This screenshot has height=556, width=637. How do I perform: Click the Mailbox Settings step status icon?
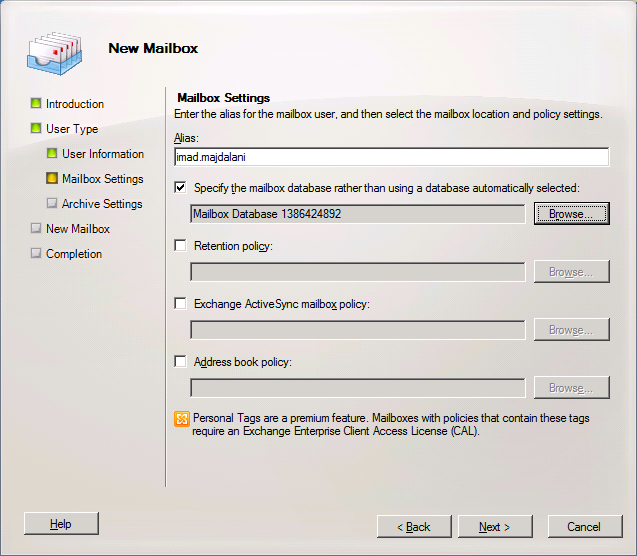(52, 179)
